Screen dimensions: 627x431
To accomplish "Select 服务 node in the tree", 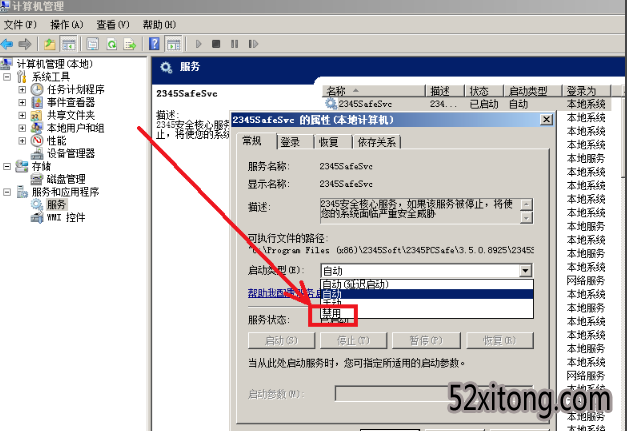I will pyautogui.click(x=56, y=205).
